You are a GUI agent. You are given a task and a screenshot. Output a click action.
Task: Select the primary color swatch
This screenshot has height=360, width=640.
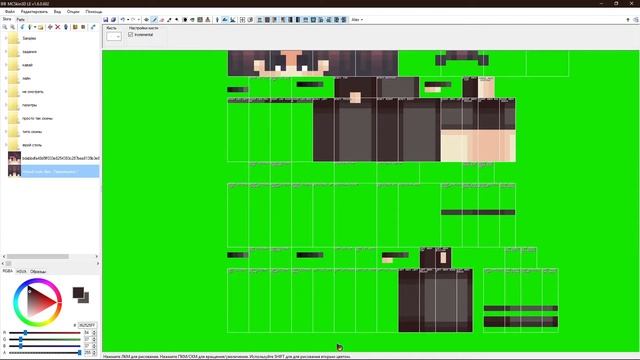pyautogui.click(x=78, y=292)
